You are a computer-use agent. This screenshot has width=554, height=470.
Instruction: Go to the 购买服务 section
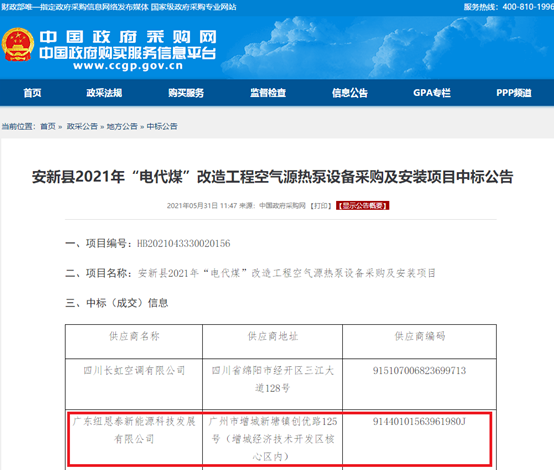186,93
